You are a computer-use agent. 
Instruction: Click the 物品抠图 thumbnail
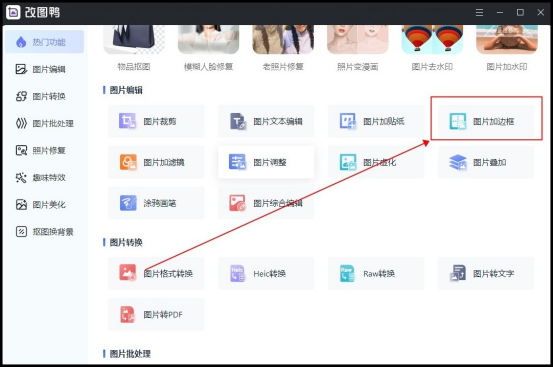(134, 39)
